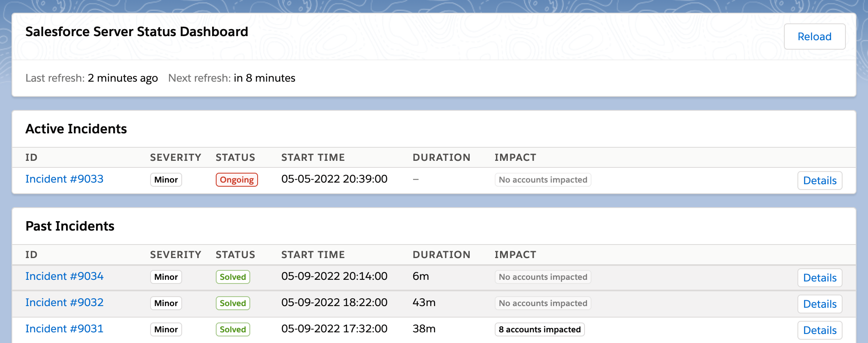Open Incident #9034 link
The height and width of the screenshot is (343, 868).
pos(64,276)
